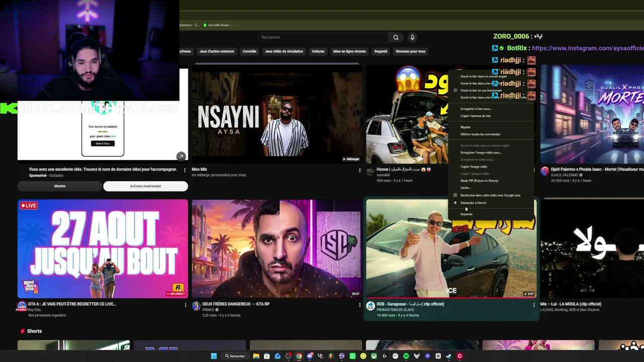This screenshot has height=362, width=644.
Task: Select 'Copier l'image vidéo'
Action: [474, 166]
